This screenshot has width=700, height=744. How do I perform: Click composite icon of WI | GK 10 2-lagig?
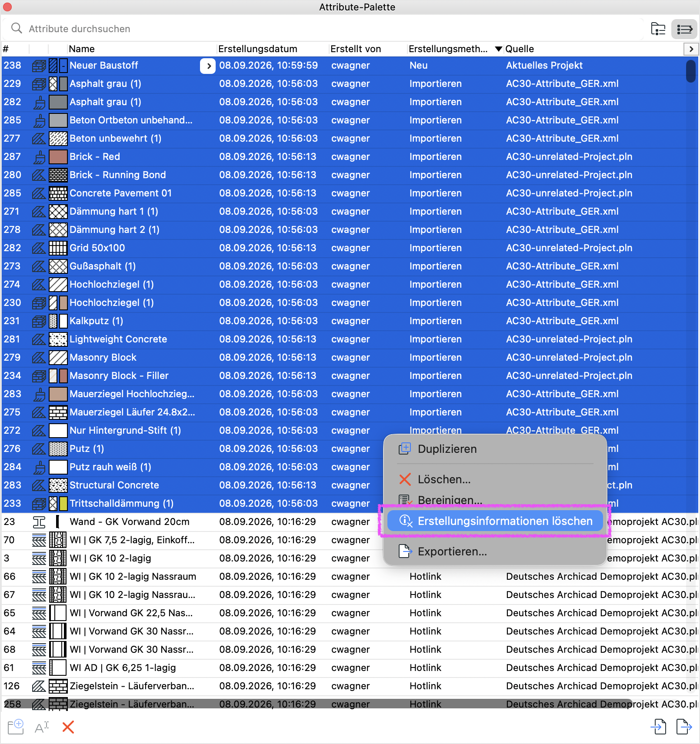39,558
